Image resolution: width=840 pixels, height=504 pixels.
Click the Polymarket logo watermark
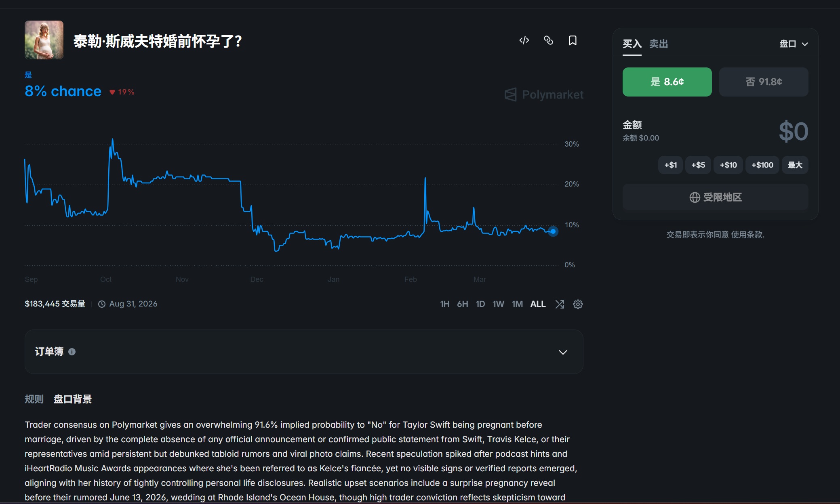click(544, 94)
